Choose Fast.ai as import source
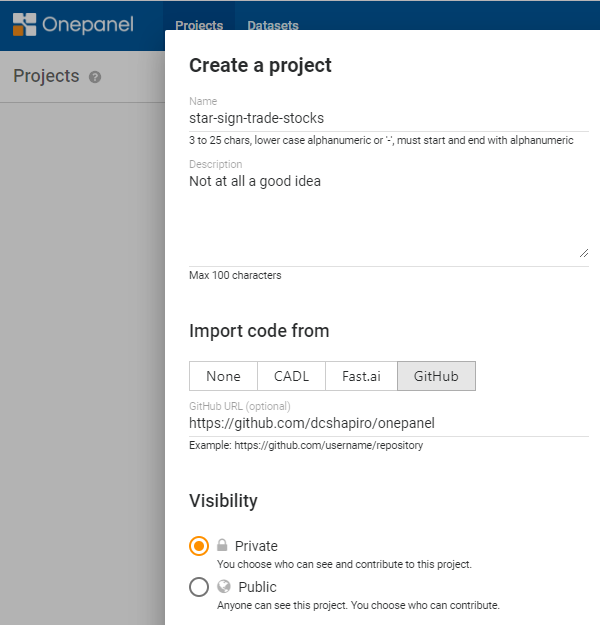The height and width of the screenshot is (625, 600). pyautogui.click(x=362, y=376)
